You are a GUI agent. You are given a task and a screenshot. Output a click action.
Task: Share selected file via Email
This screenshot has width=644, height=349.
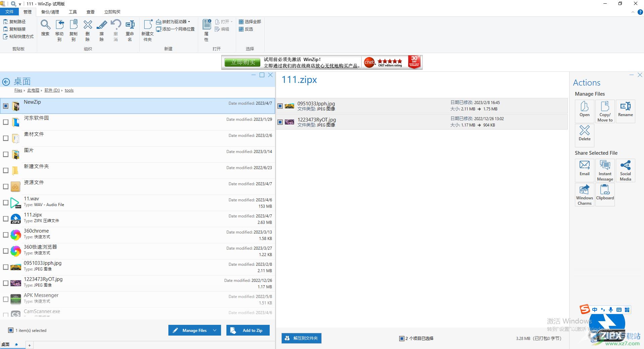[x=585, y=170]
